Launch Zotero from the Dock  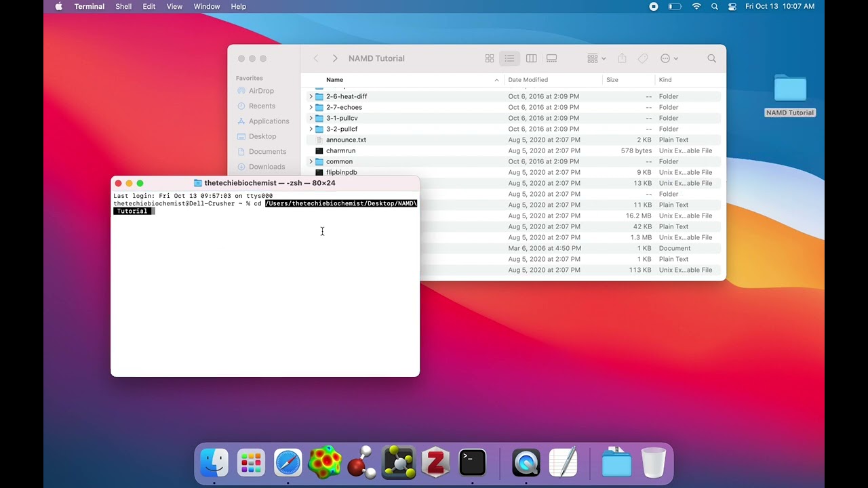click(435, 463)
